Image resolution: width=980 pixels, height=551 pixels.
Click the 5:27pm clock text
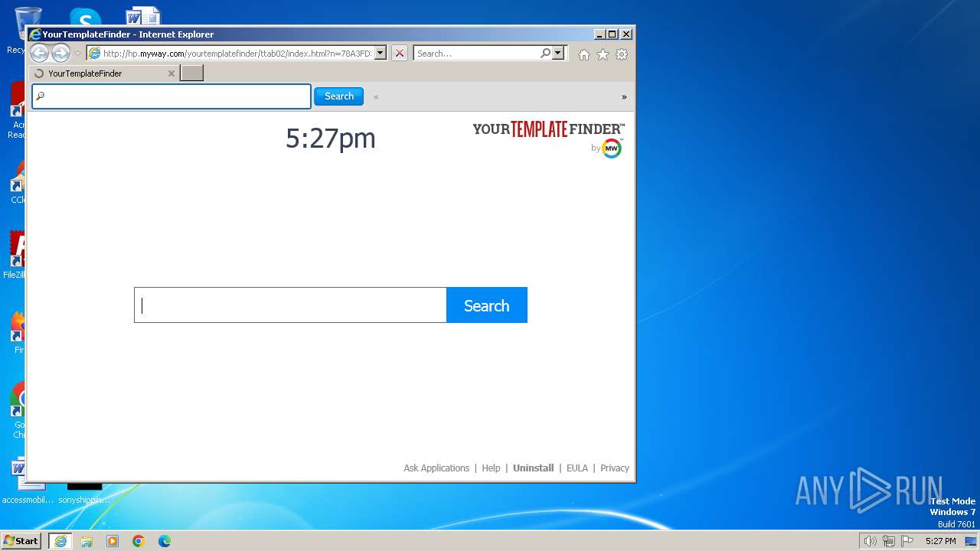(x=331, y=139)
